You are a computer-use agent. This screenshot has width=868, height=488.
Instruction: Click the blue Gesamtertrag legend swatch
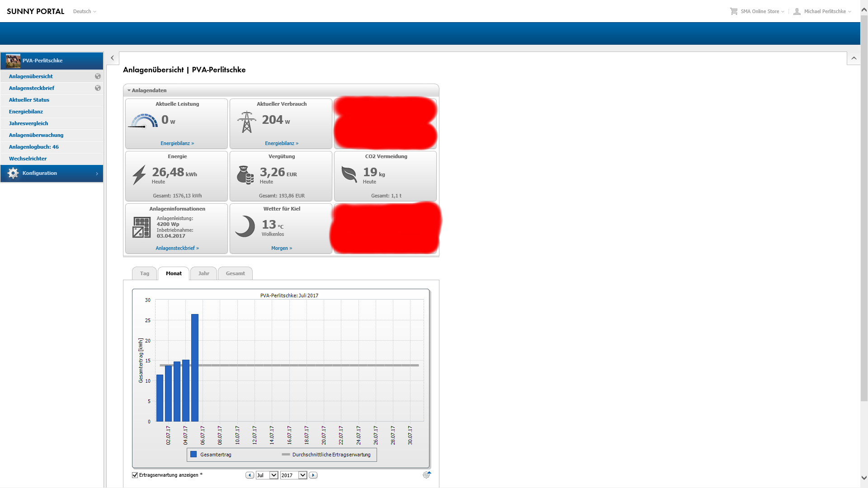(x=193, y=455)
